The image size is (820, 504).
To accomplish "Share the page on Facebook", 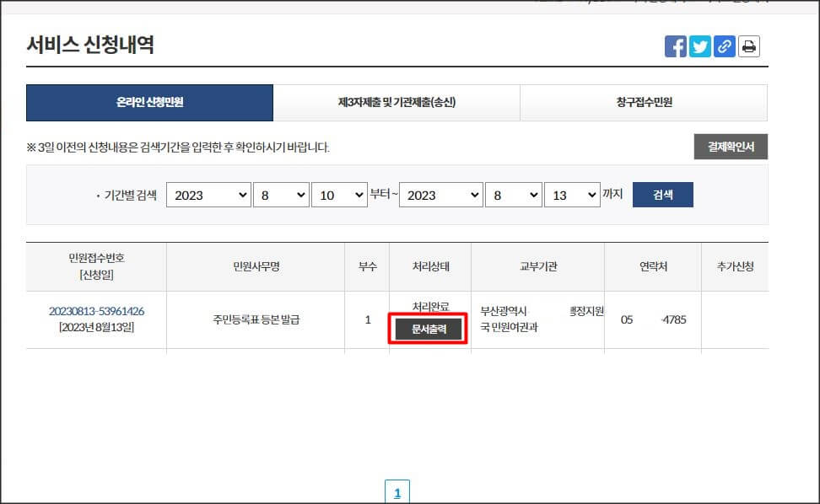I will 676,46.
